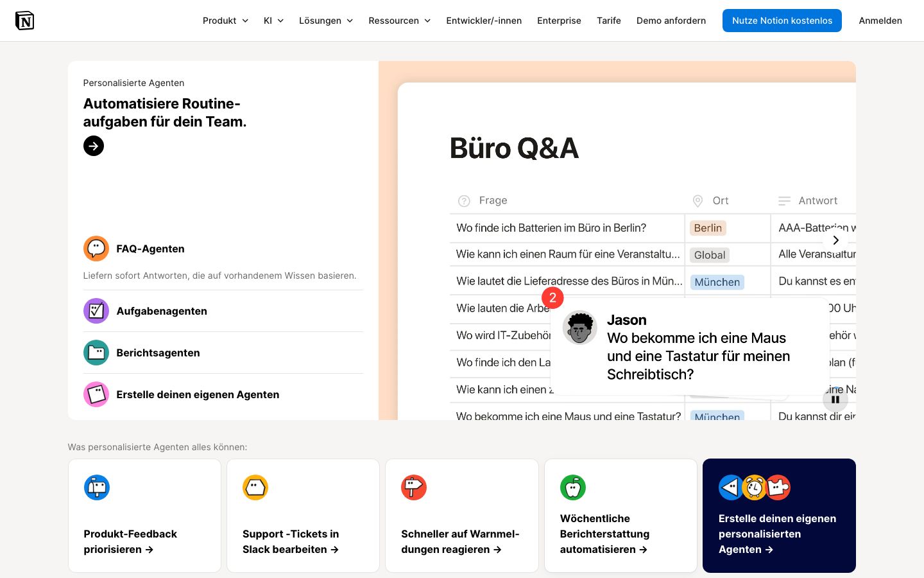This screenshot has height=578, width=924.
Task: Click the Notion logo
Action: (x=24, y=21)
